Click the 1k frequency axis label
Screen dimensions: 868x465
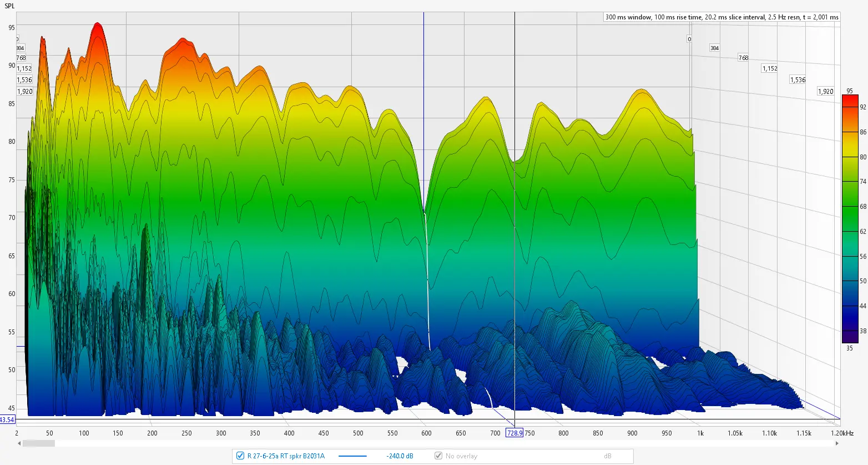coord(700,433)
